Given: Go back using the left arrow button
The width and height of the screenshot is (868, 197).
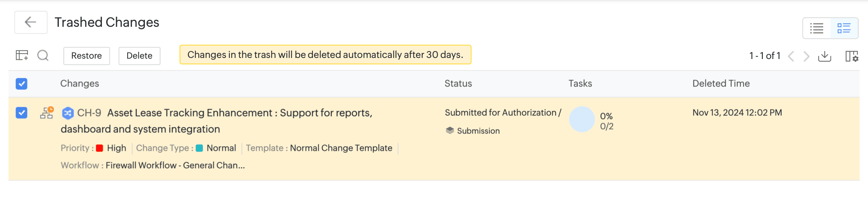Looking at the screenshot, I should (x=31, y=22).
